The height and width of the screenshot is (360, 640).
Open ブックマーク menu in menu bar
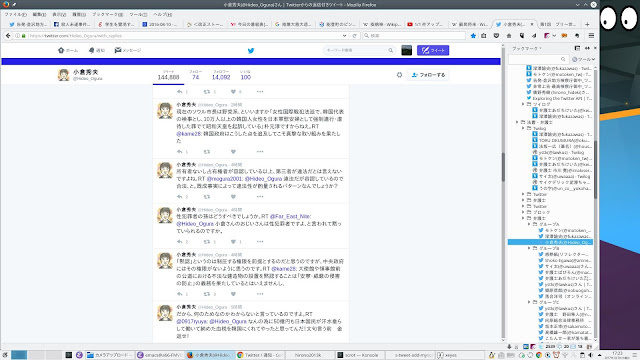click(x=107, y=14)
